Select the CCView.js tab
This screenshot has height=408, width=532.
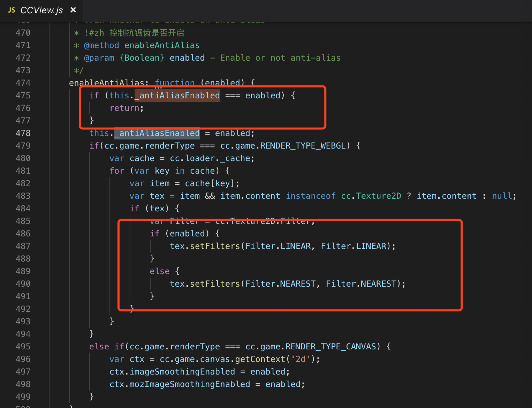(x=41, y=10)
